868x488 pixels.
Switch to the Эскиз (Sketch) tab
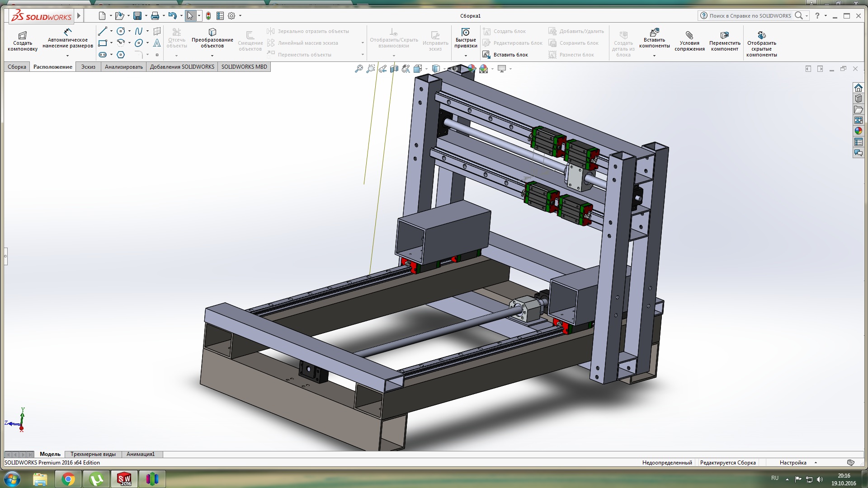88,67
